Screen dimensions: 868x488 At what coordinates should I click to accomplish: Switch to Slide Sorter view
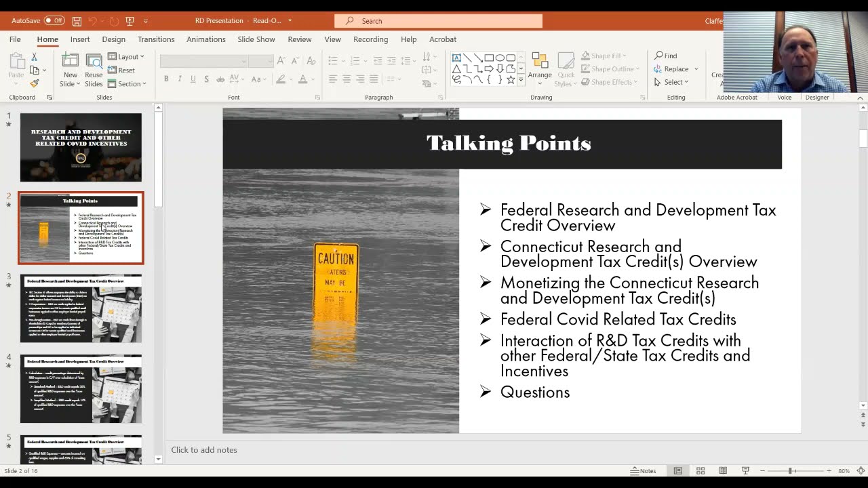click(701, 471)
